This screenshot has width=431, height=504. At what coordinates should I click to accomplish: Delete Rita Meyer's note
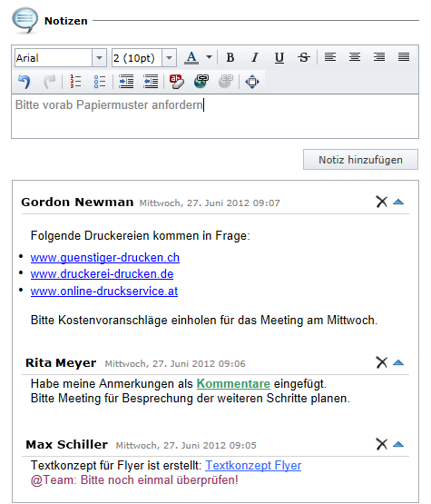[381, 362]
